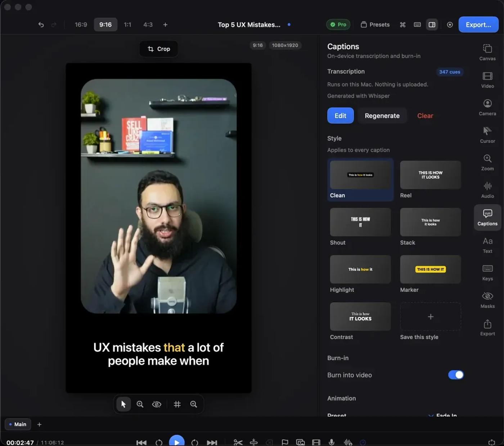Choose the Reel caption style
This screenshot has height=446, width=504.
tap(430, 180)
